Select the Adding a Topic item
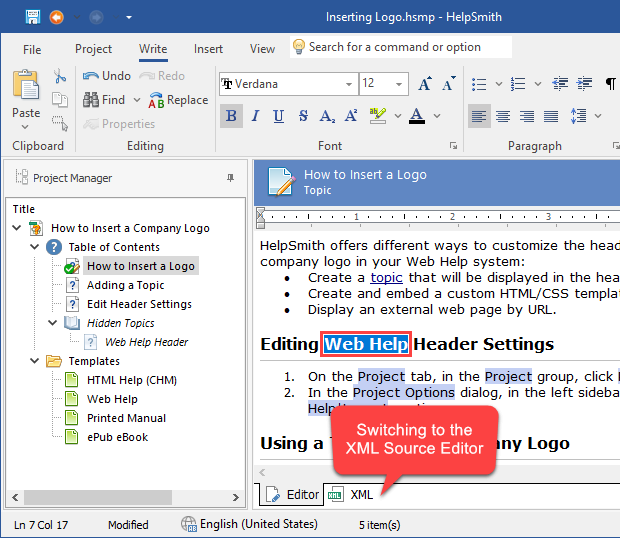 (x=125, y=285)
